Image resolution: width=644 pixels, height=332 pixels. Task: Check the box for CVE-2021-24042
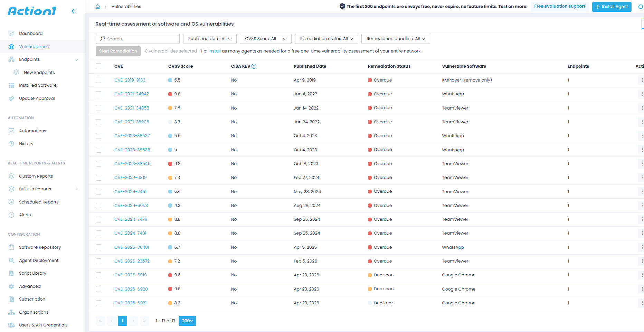[98, 94]
